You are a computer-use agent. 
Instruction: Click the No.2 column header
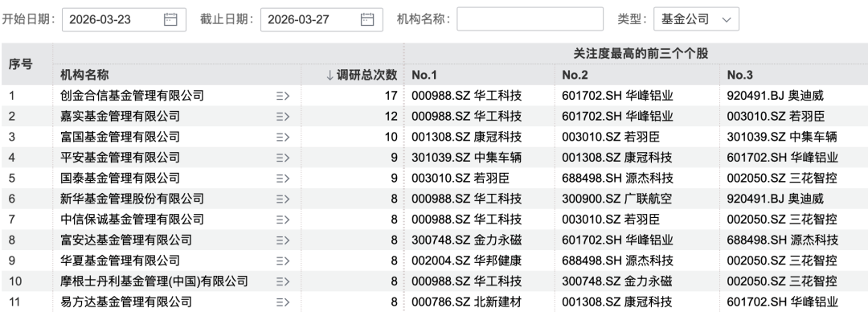coord(575,75)
